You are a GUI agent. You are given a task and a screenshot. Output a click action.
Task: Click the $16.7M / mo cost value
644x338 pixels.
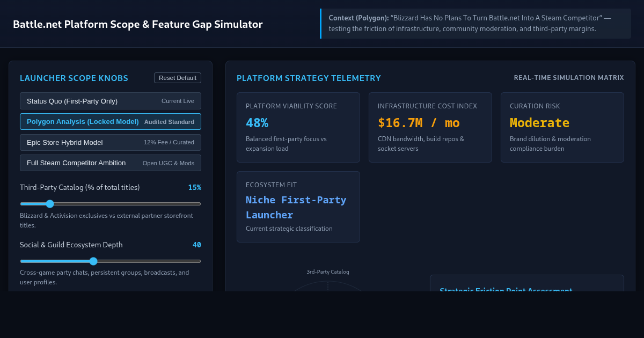tap(419, 123)
